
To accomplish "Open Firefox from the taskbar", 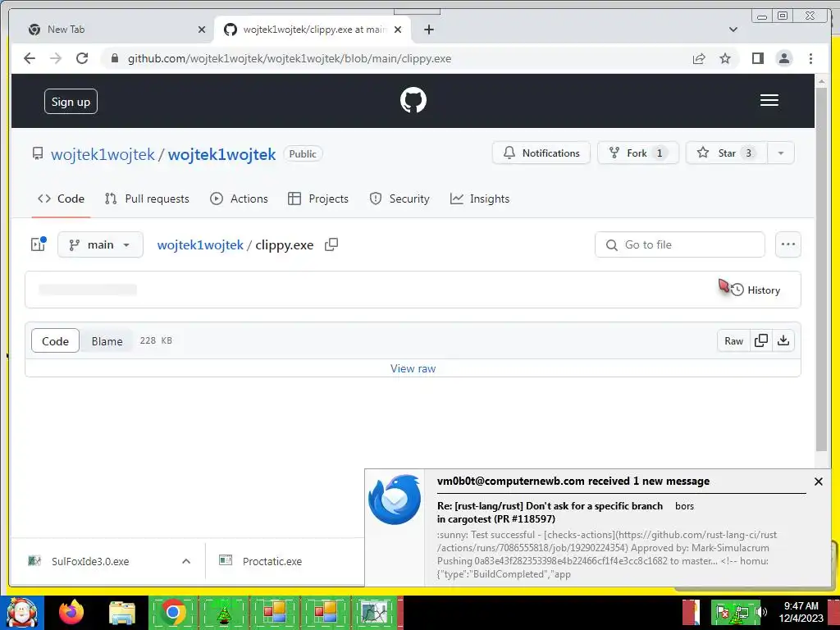I will [71, 612].
